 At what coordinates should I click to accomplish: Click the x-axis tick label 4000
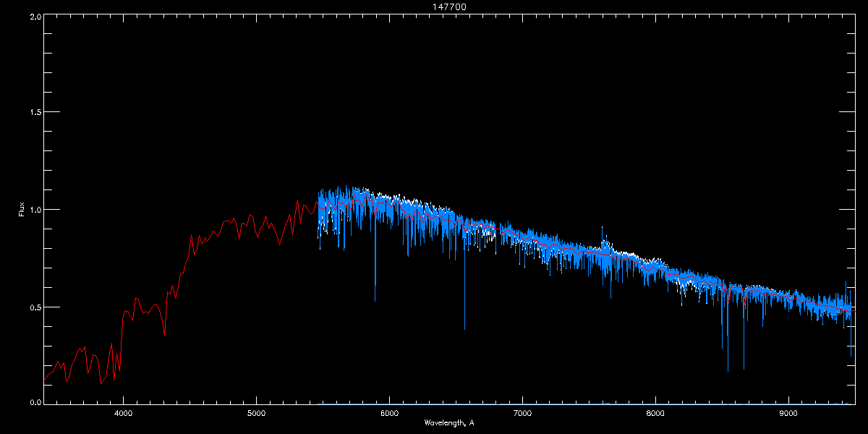click(123, 414)
